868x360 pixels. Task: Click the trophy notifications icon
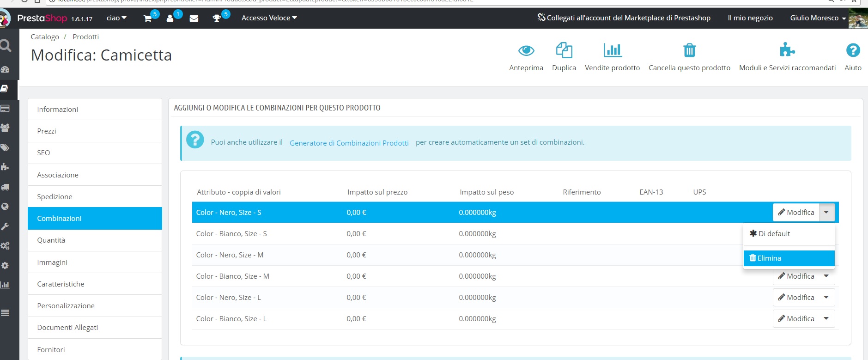click(216, 18)
